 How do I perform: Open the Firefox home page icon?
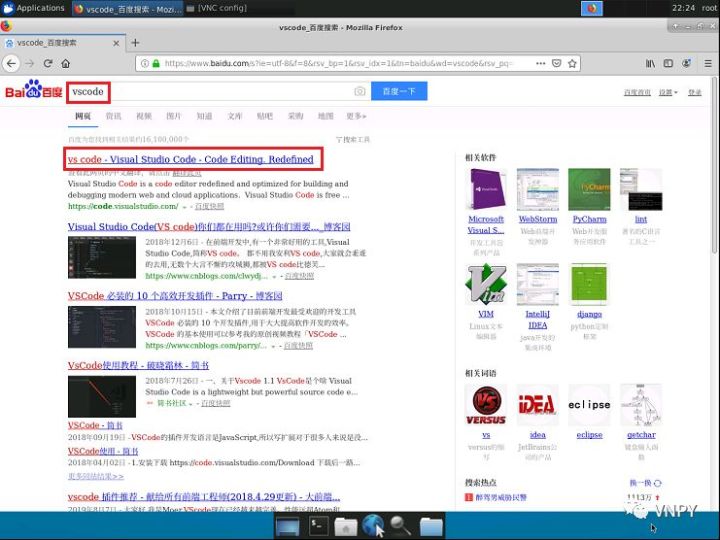pos(66,63)
